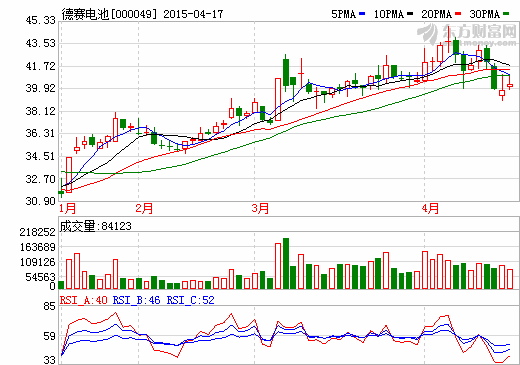Click the 5PMA legend label

pyautogui.click(x=343, y=14)
